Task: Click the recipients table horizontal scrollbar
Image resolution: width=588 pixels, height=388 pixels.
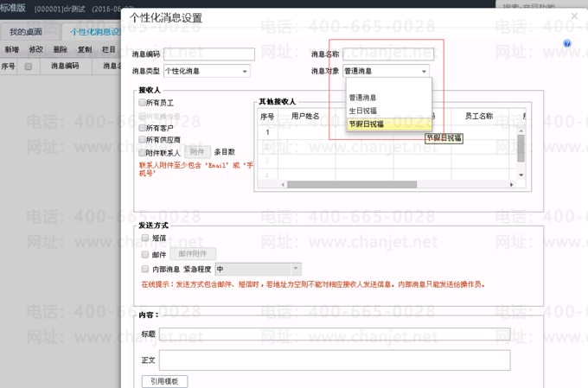Action: point(352,184)
